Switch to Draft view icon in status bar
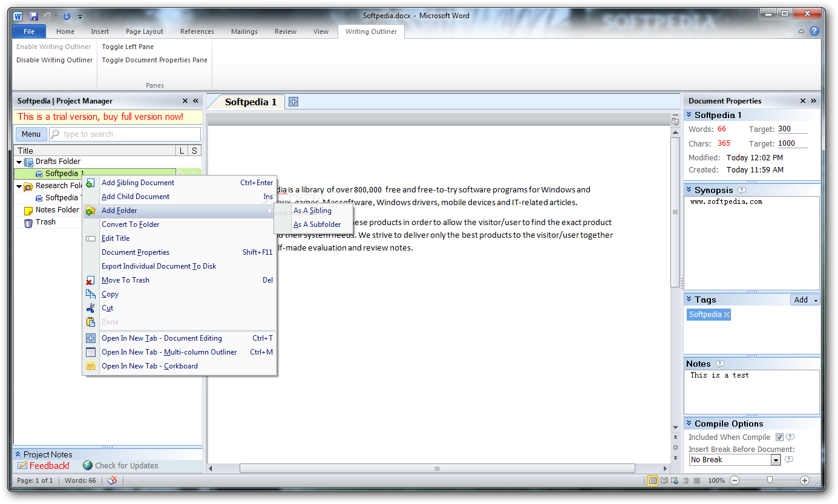Image resolution: width=838 pixels, height=504 pixels. (x=696, y=480)
